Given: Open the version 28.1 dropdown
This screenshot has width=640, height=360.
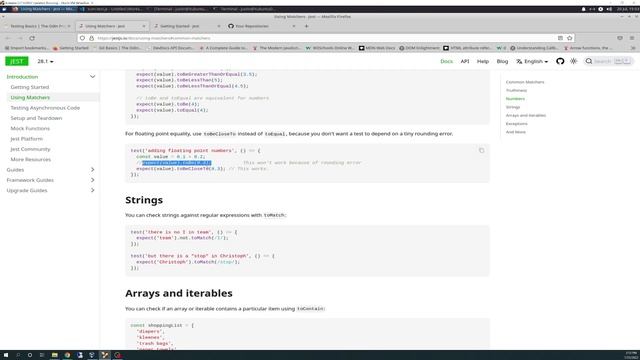Looking at the screenshot, I should (x=45, y=61).
